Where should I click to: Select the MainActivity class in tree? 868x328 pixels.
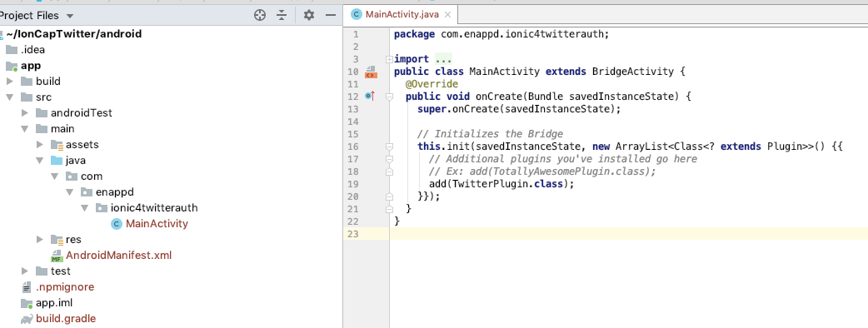(157, 224)
